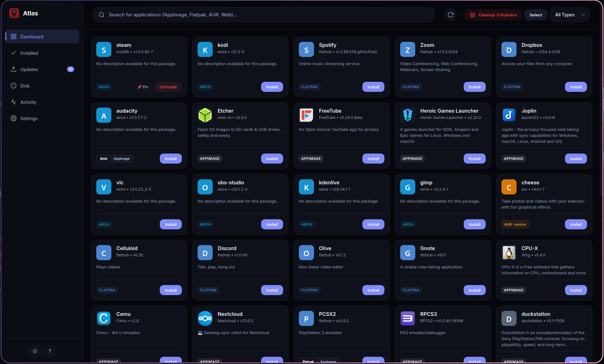This screenshot has height=364, width=604.
Task: Go to the Installed section
Action: click(42, 53)
